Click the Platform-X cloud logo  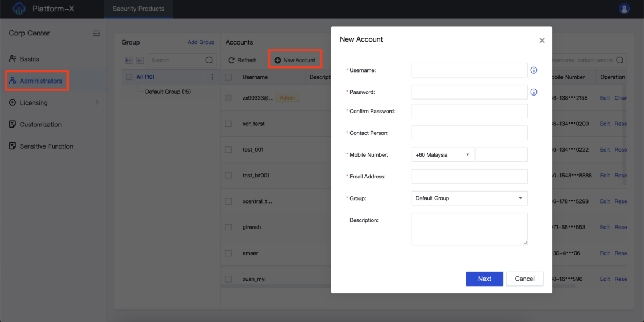click(x=19, y=9)
